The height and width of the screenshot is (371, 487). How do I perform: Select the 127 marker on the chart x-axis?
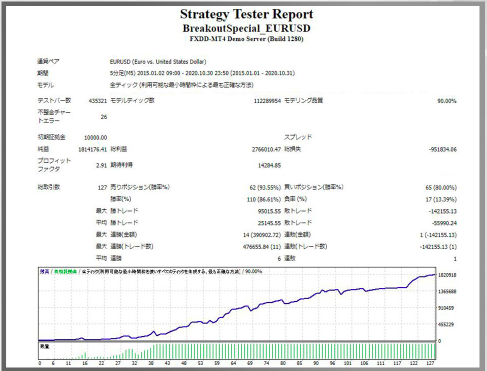pyautogui.click(x=430, y=363)
